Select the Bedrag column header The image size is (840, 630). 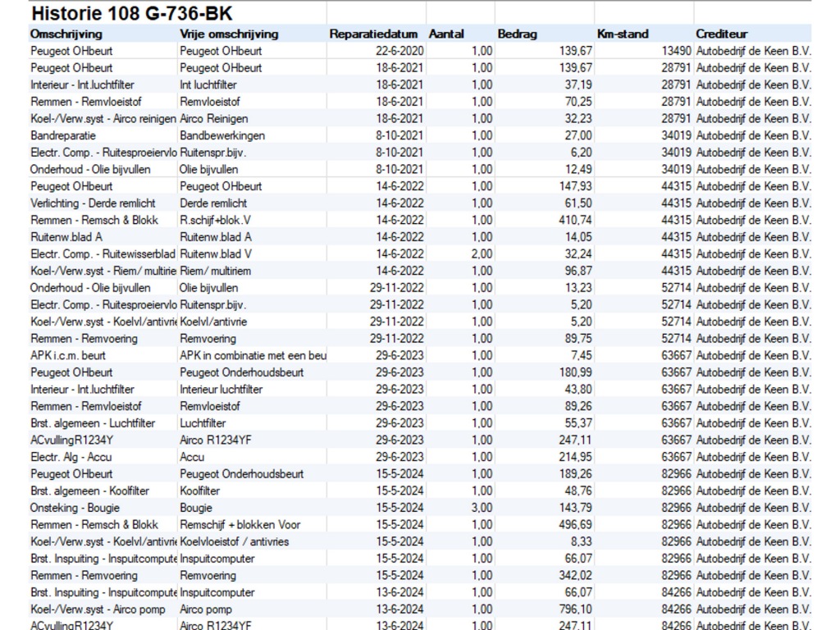tap(518, 34)
